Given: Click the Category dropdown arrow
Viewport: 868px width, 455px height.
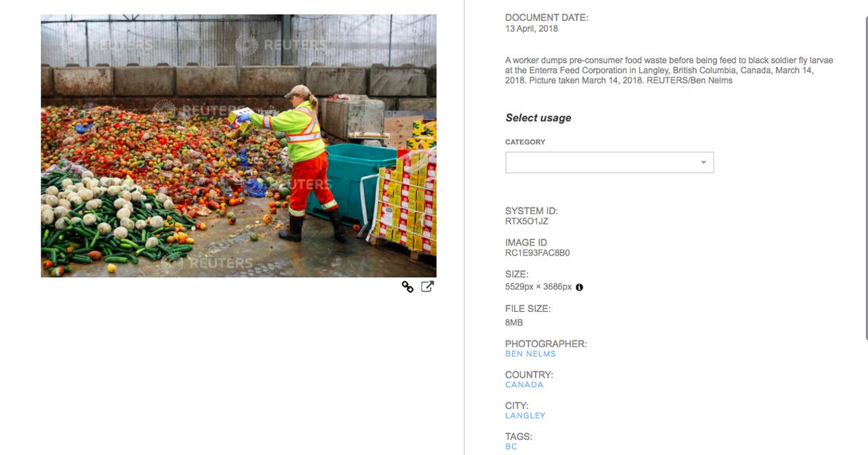Looking at the screenshot, I should 703,162.
